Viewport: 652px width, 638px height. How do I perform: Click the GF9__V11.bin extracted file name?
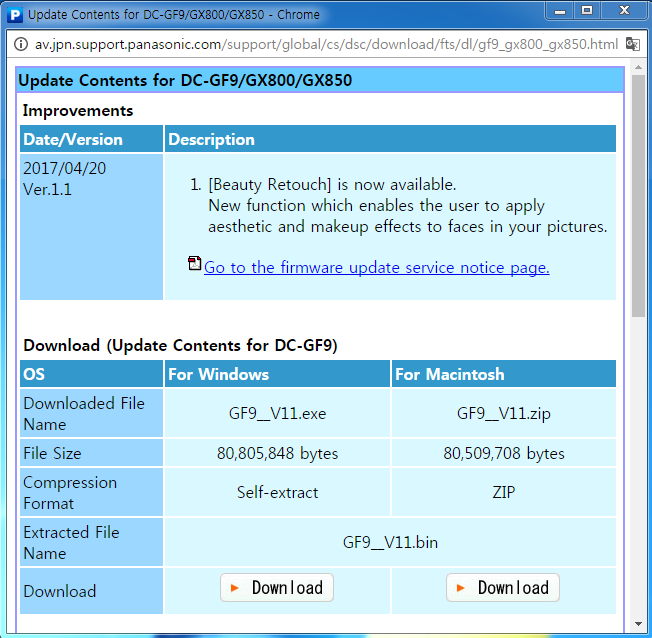(x=390, y=542)
